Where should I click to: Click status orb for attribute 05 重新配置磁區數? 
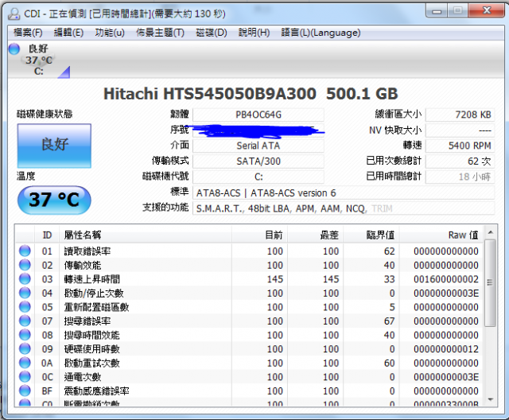25,307
